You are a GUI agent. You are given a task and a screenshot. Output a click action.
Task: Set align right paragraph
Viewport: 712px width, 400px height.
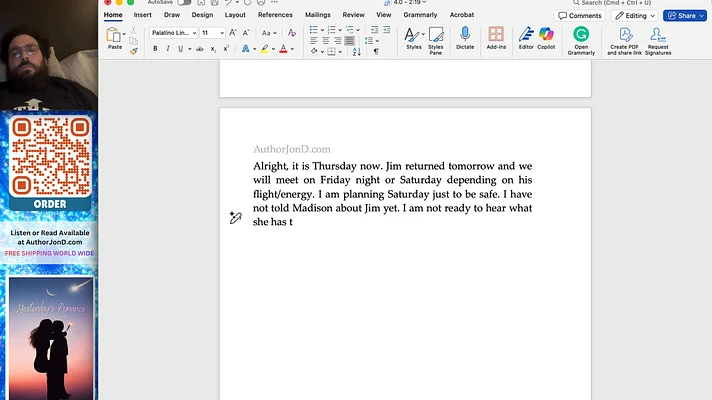[337, 40]
